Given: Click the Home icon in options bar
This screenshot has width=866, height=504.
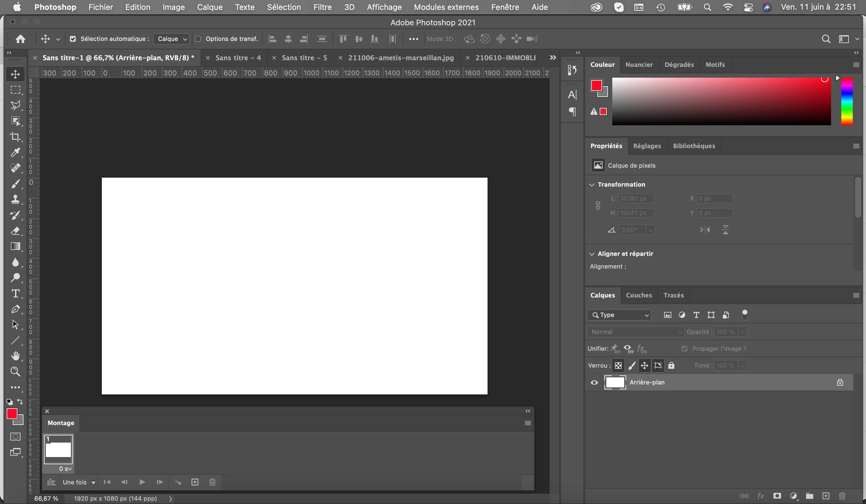Looking at the screenshot, I should (20, 39).
